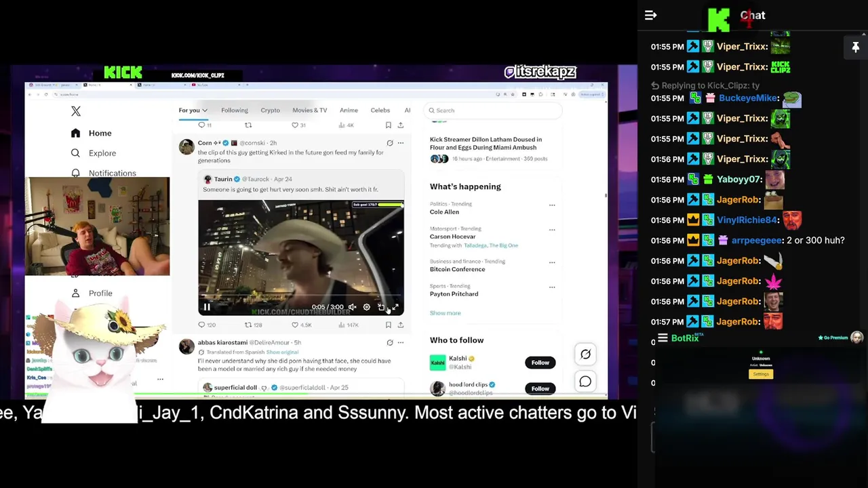Open more options on abbas kiarostami's tweet
The image size is (868, 488).
pyautogui.click(x=401, y=343)
